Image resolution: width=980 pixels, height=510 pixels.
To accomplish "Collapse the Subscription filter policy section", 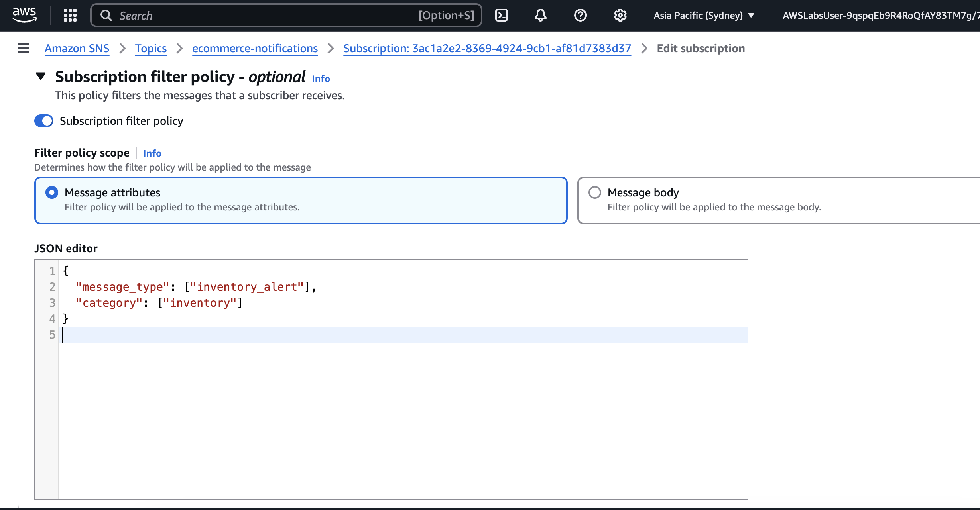I will pyautogui.click(x=41, y=76).
